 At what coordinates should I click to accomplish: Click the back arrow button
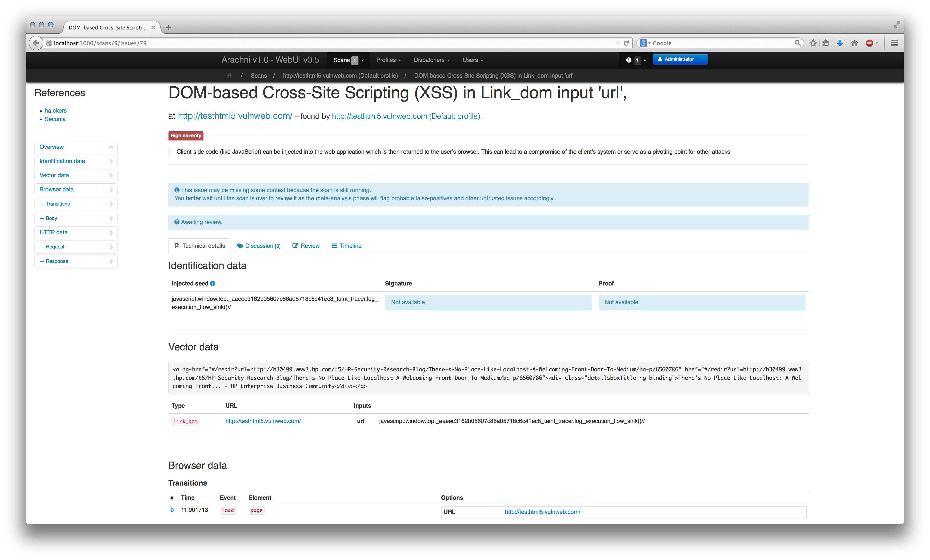(x=36, y=43)
